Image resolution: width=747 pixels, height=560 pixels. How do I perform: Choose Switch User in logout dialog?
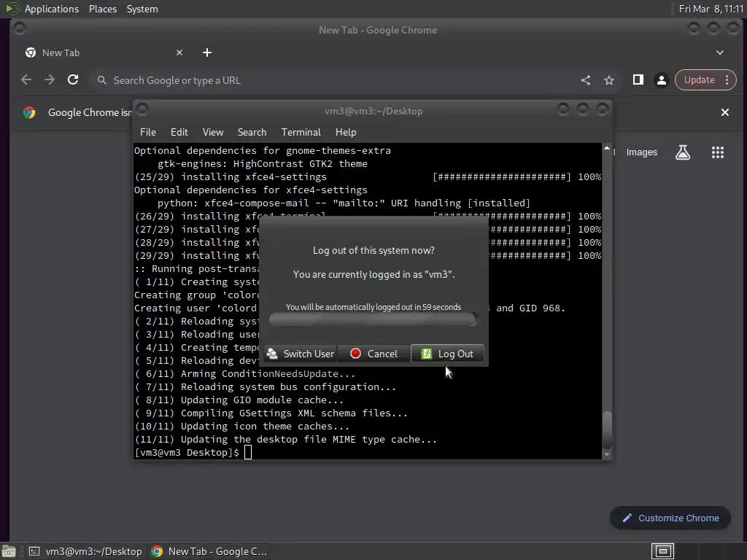click(x=300, y=354)
